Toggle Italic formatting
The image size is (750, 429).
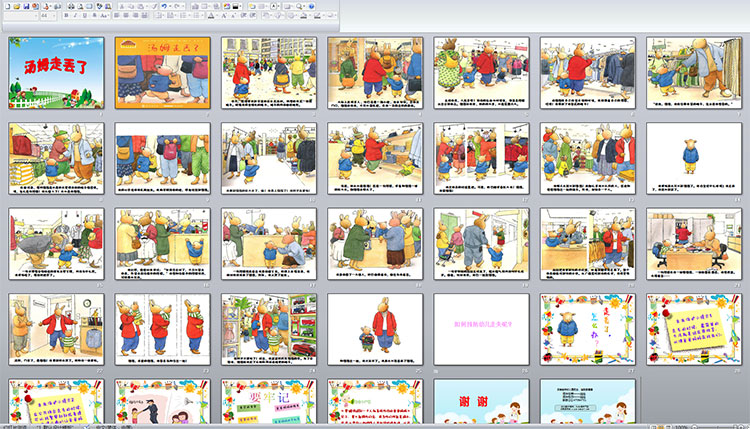point(75,16)
